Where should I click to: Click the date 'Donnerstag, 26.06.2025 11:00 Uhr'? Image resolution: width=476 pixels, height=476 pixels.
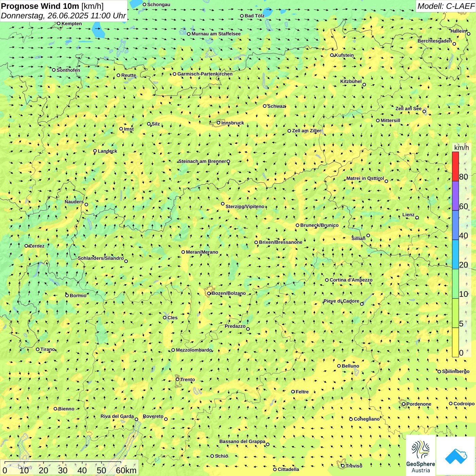click(x=64, y=16)
